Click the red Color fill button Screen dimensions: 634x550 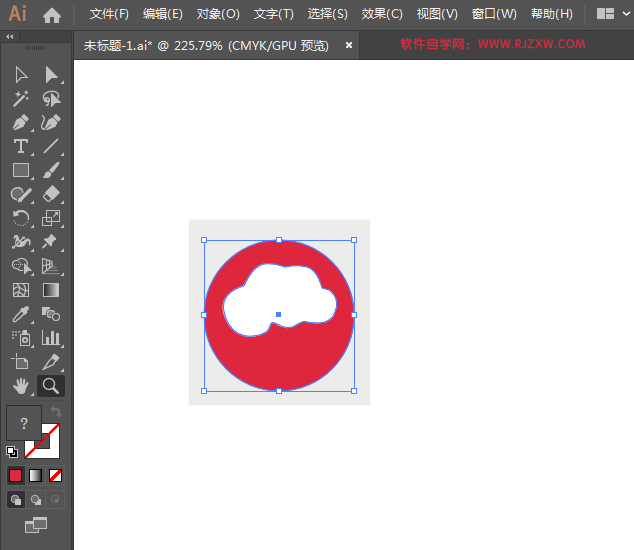pyautogui.click(x=15, y=475)
